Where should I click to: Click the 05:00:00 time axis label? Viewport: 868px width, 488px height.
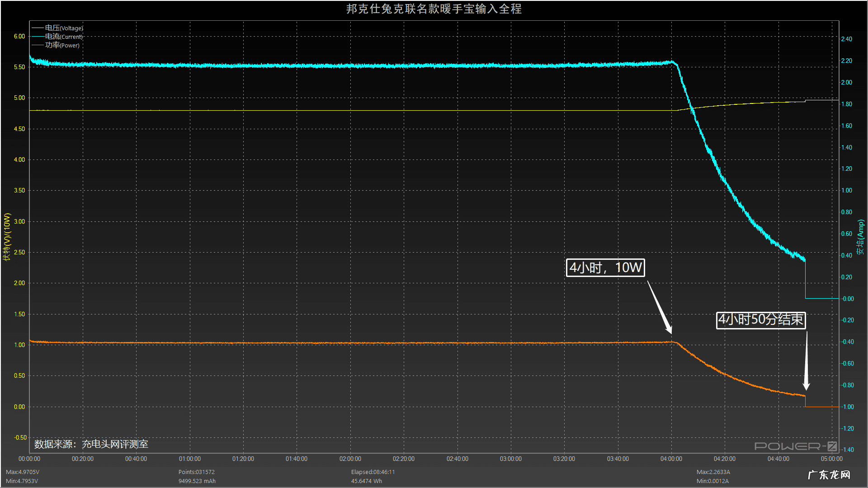point(831,459)
